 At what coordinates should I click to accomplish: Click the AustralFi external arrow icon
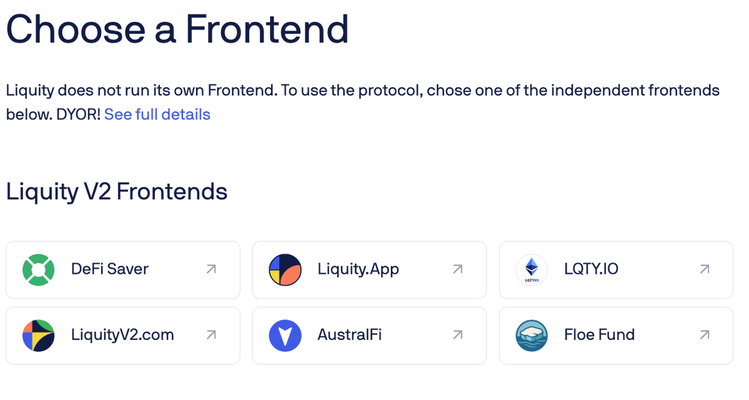[458, 335]
